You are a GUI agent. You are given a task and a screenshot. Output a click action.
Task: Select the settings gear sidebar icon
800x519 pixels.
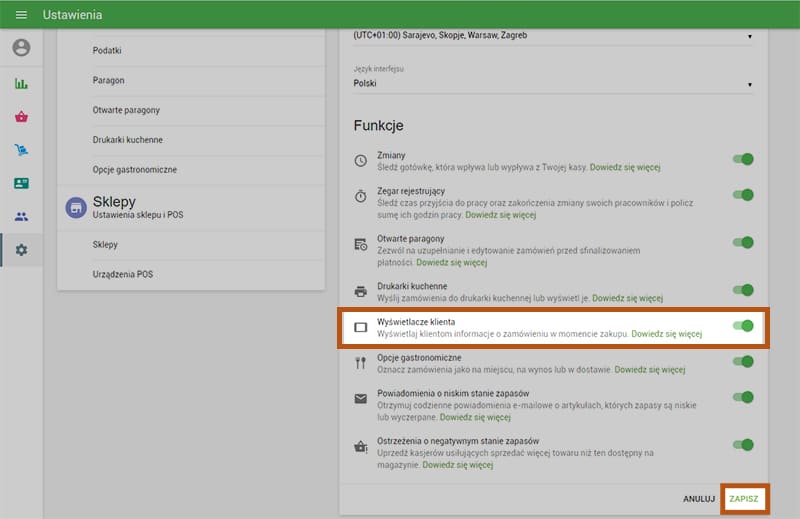pyautogui.click(x=21, y=249)
